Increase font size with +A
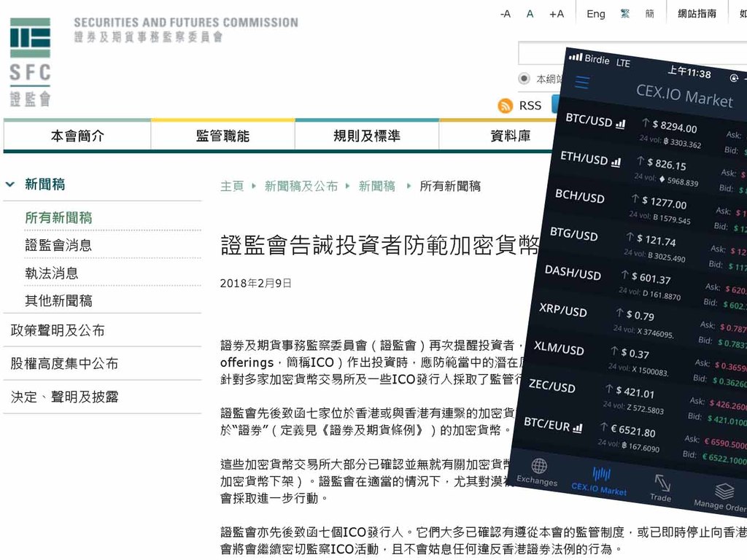 tap(557, 14)
